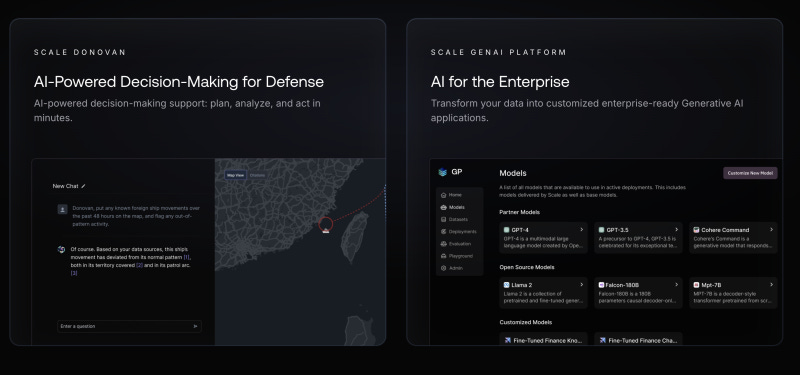Click the GP logo icon

pyautogui.click(x=442, y=172)
